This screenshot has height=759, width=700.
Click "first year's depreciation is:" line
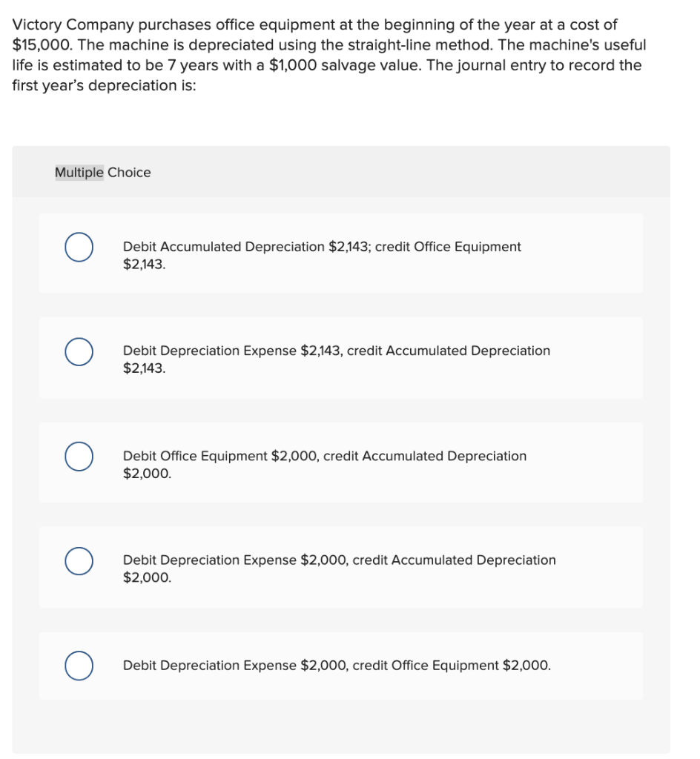[94, 85]
